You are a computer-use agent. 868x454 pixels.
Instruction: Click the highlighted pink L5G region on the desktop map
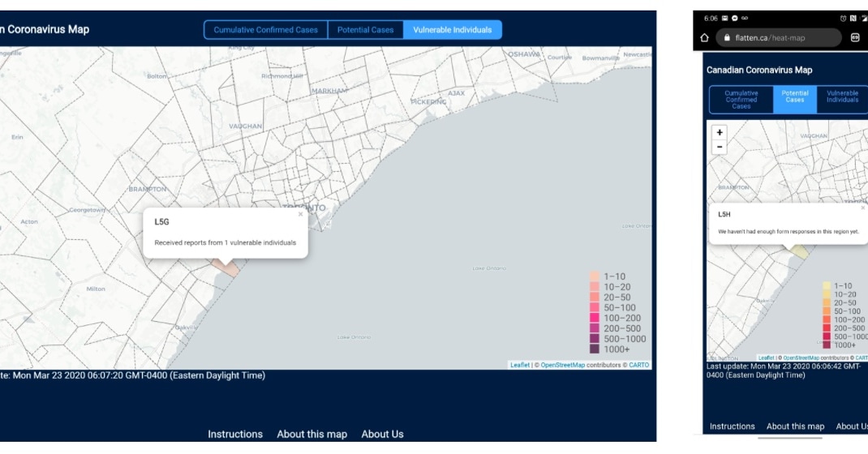(231, 271)
